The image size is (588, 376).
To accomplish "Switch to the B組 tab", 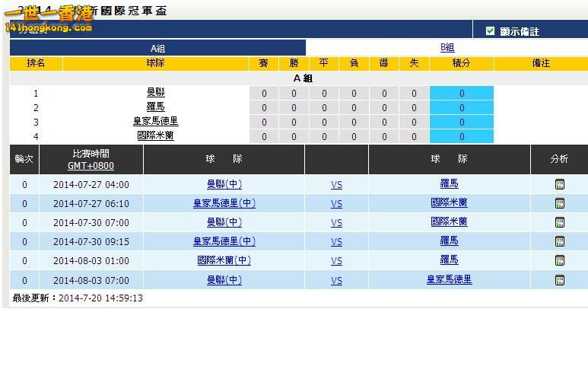I will [x=447, y=48].
